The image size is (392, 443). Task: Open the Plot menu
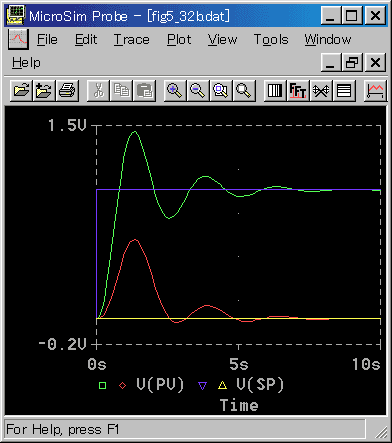click(x=179, y=40)
